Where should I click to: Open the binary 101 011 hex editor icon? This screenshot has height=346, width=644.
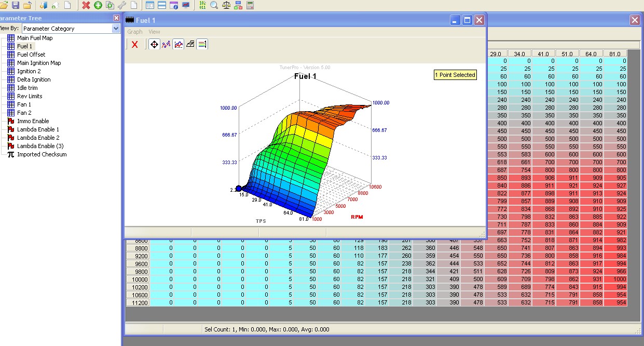tap(202, 5)
